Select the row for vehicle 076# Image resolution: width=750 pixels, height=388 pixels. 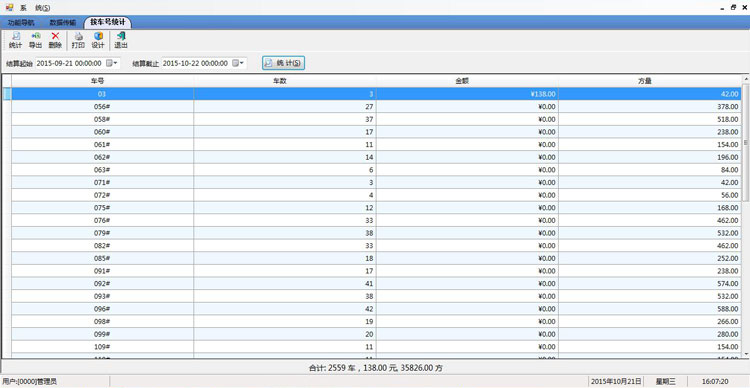coord(376,221)
